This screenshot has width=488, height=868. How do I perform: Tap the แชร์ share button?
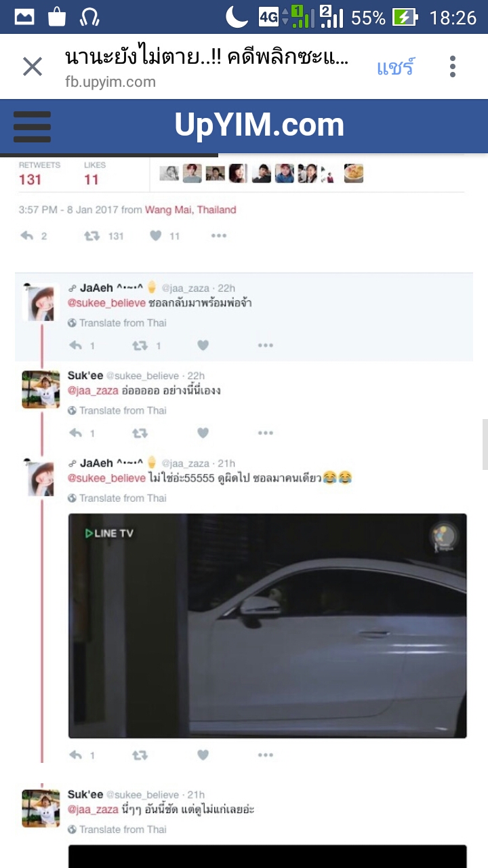[395, 67]
